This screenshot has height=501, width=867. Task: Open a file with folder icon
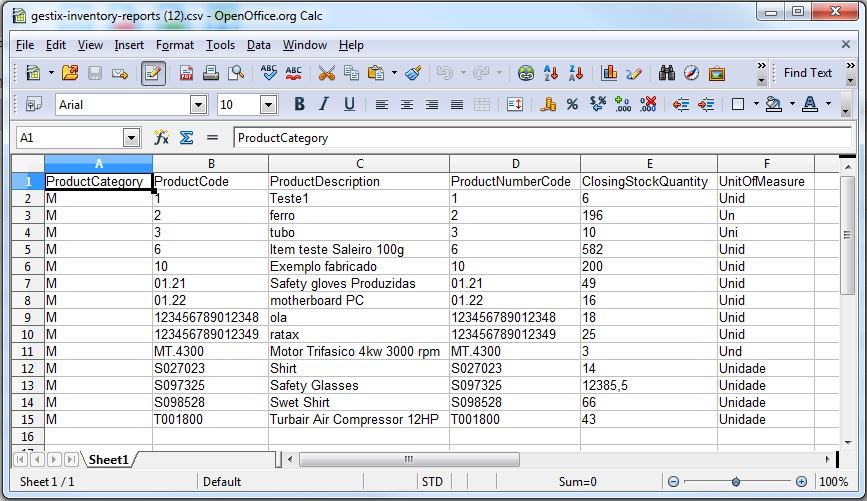(70, 73)
